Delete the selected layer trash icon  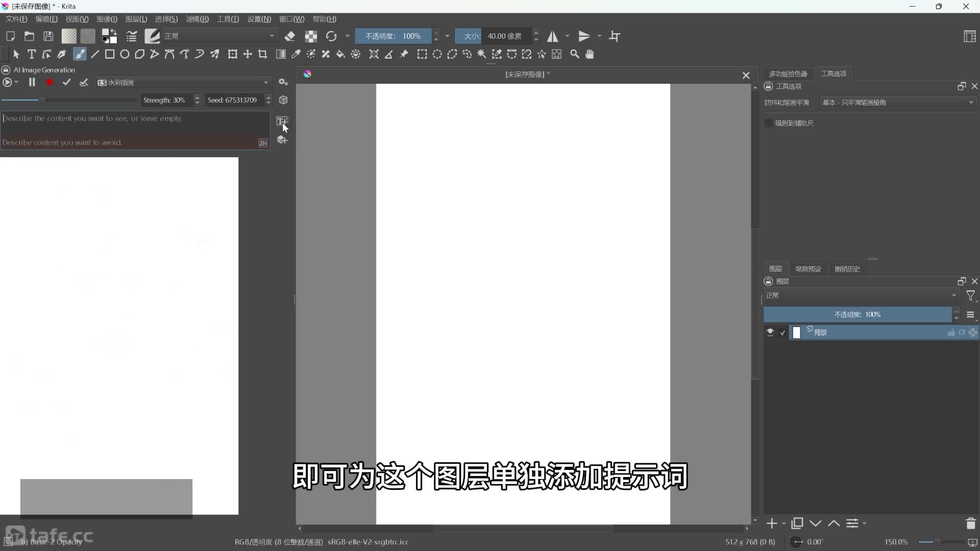pos(971,523)
